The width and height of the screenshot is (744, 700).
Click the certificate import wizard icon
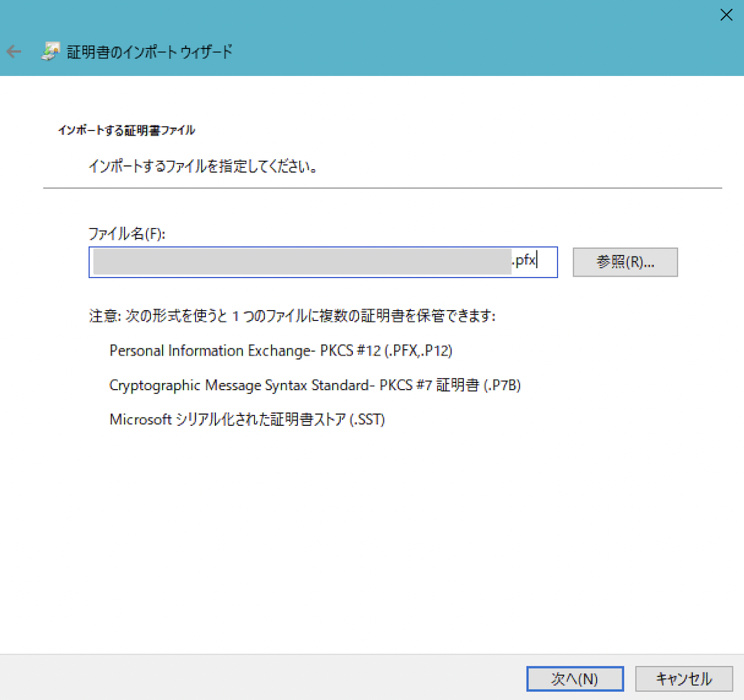(49, 52)
